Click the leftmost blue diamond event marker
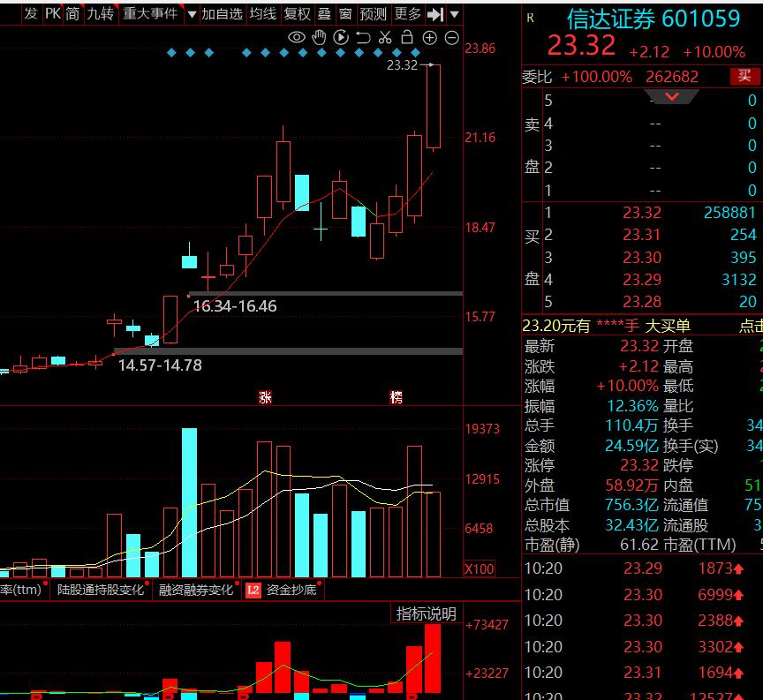This screenshot has width=763, height=700. click(x=171, y=53)
